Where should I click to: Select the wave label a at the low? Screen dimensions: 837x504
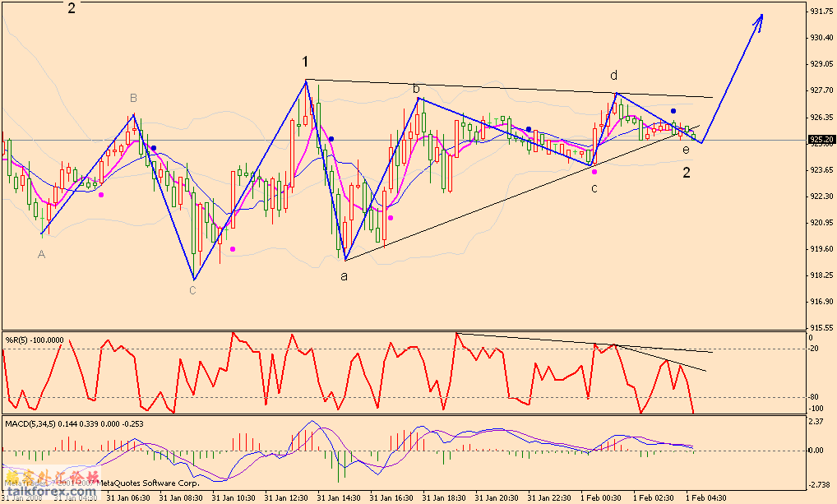pos(344,276)
